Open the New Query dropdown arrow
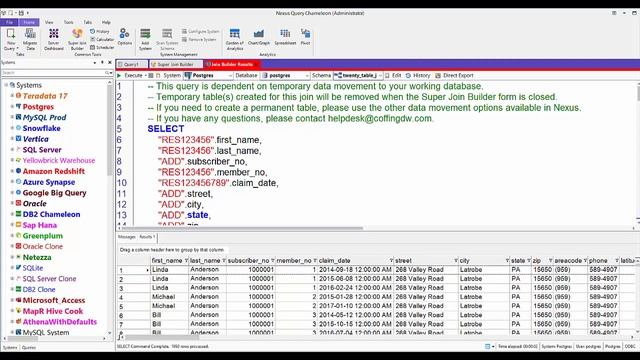The image size is (640, 360). tap(18, 49)
